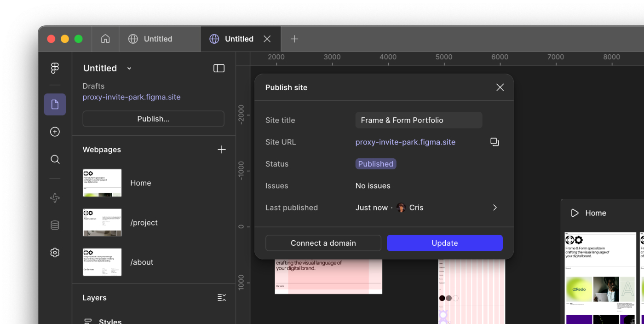
Task: Click the Drafts location label
Action: [93, 86]
